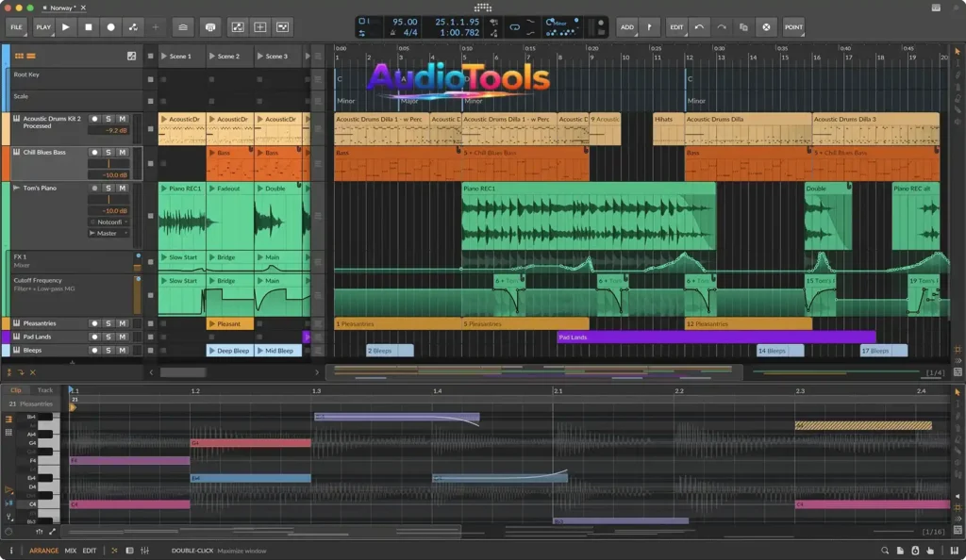Mute the Tom's Piano track
966x560 pixels.
coord(122,188)
